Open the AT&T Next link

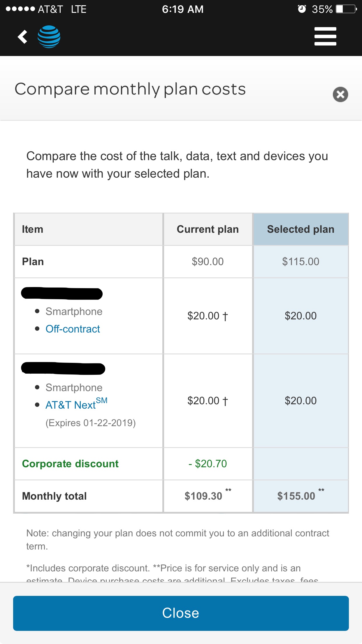point(76,404)
